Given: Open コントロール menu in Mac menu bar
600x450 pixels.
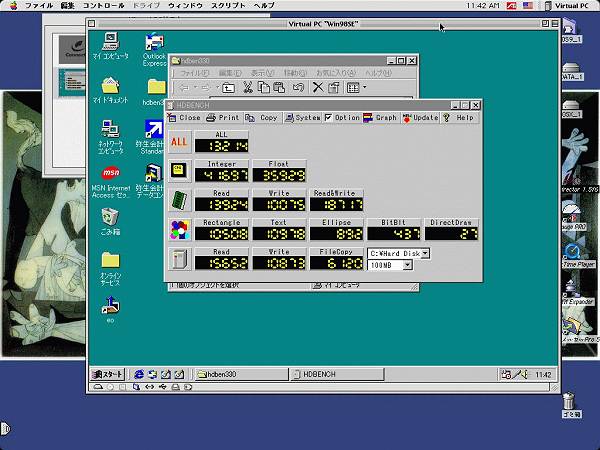Looking at the screenshot, I should pos(104,5).
